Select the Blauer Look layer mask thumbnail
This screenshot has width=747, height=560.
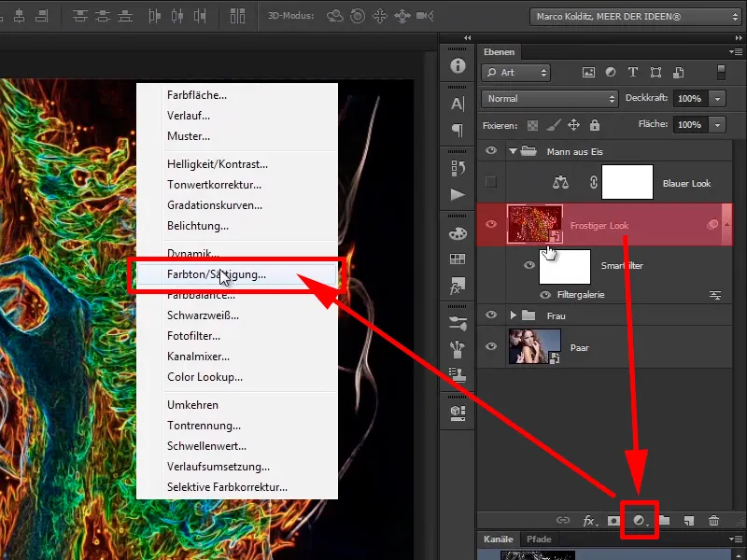[x=627, y=182]
